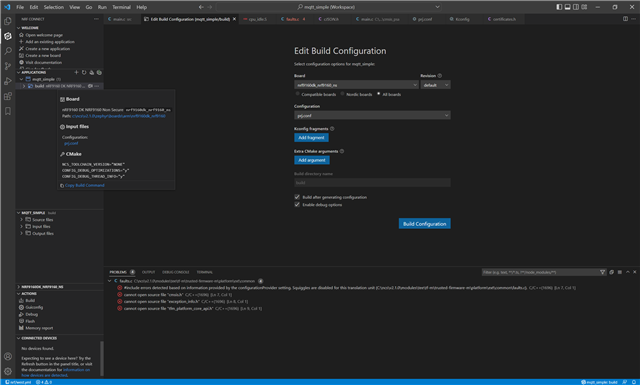Toggle table view icon in Problems panel

(620, 272)
